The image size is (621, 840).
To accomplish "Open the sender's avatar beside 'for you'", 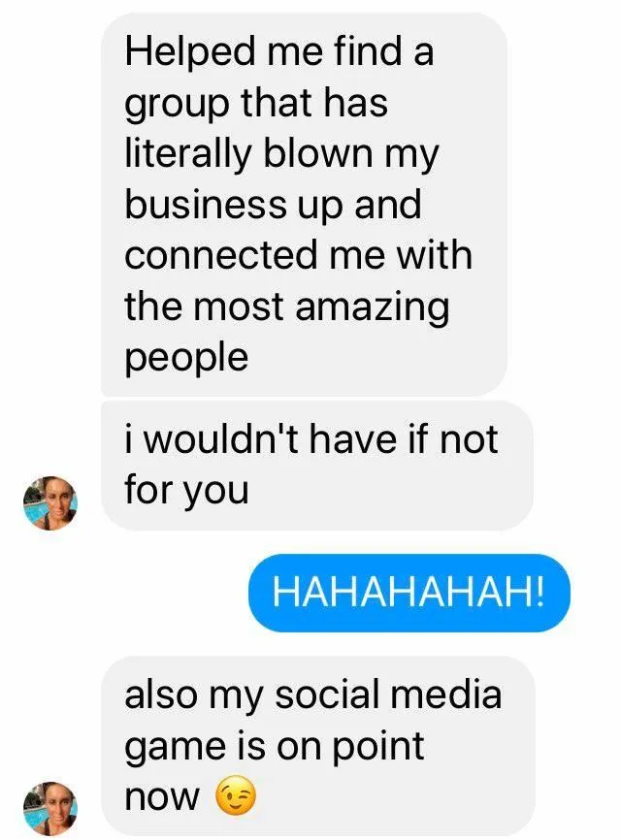I will click(x=50, y=502).
